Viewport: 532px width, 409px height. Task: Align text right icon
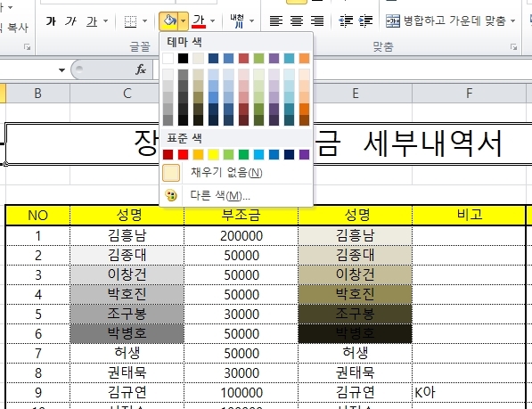pos(317,21)
